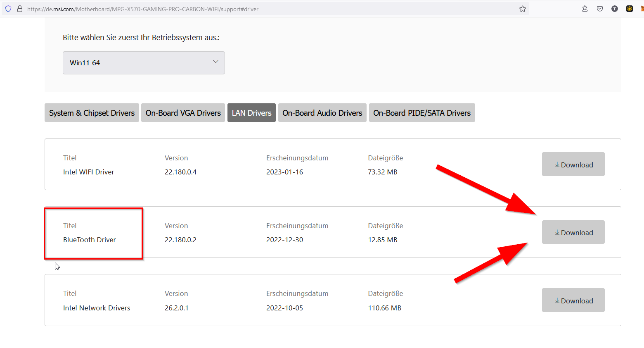Click release date 2023-01-16
The height and width of the screenshot is (348, 644).
(x=284, y=172)
